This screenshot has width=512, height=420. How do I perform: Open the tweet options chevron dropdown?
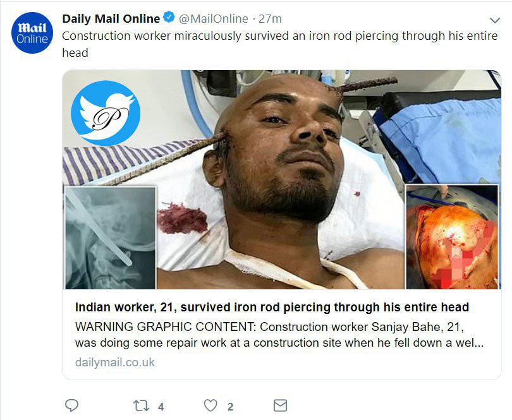coord(495,20)
